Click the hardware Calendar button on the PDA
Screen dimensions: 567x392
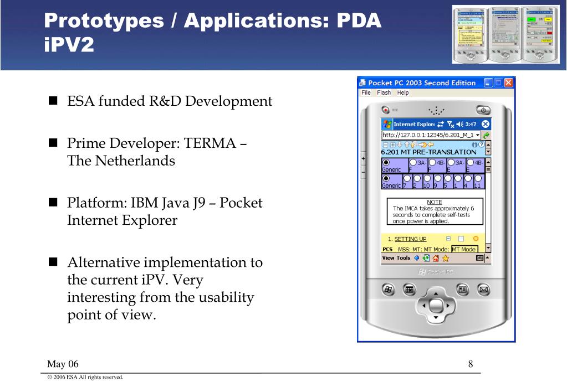(410, 290)
